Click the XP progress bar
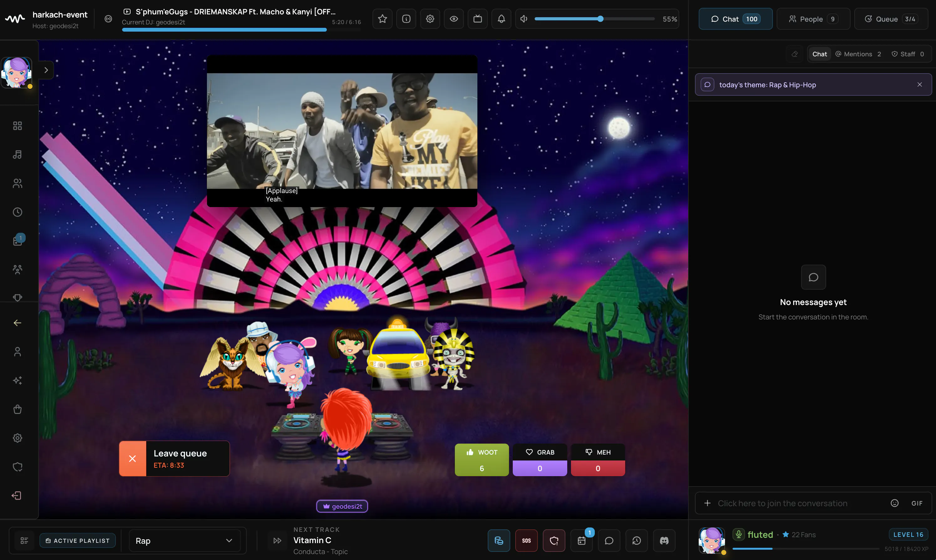The width and height of the screenshot is (936, 560). [x=806, y=549]
